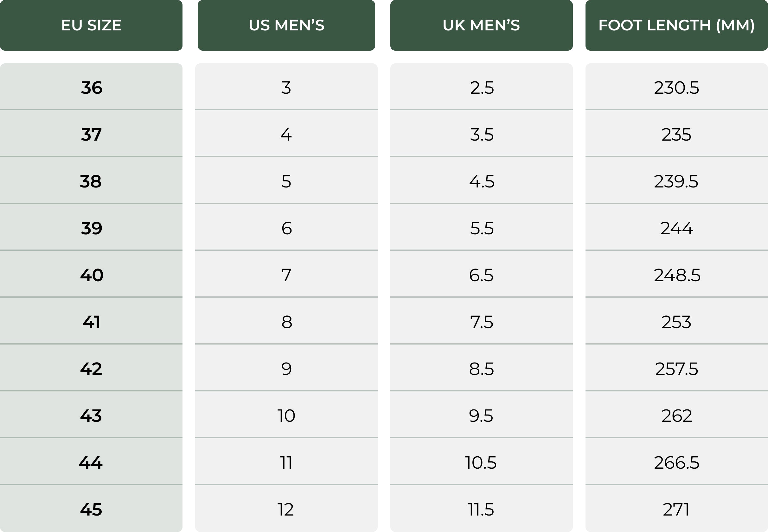The image size is (768, 532).
Task: Select EU size 45 cell
Action: [x=91, y=508]
